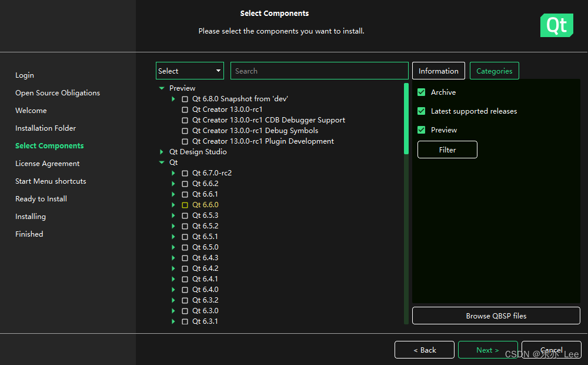
Task: Expand the Qt 6.4.1 node
Action: [173, 278]
